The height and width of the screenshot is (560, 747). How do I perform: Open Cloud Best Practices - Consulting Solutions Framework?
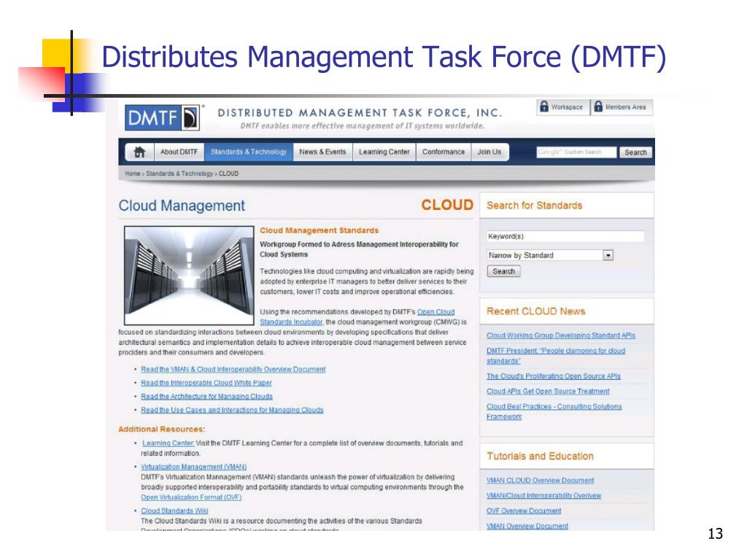coord(554,411)
